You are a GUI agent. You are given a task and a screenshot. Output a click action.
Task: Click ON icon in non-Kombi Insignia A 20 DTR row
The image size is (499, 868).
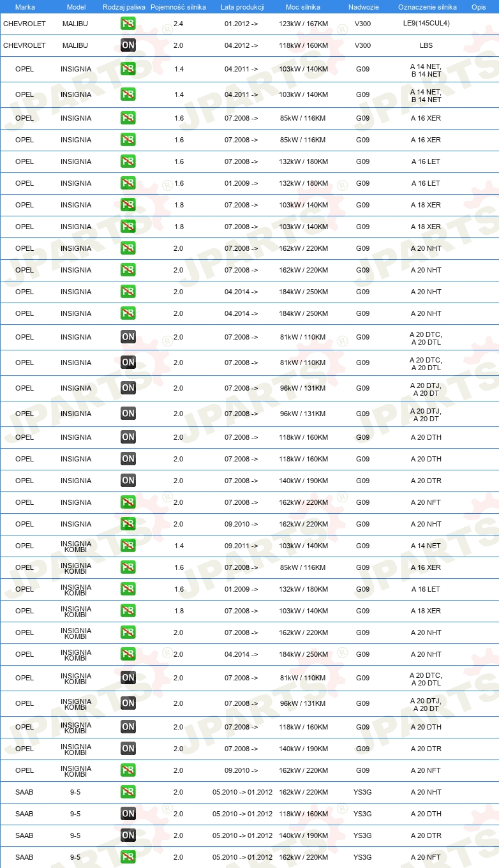click(x=128, y=481)
